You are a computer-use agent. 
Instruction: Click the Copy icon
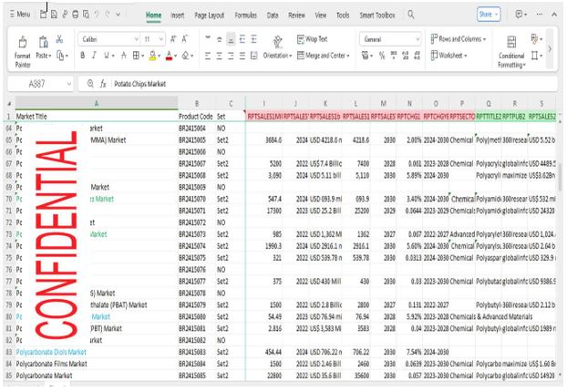click(x=60, y=56)
